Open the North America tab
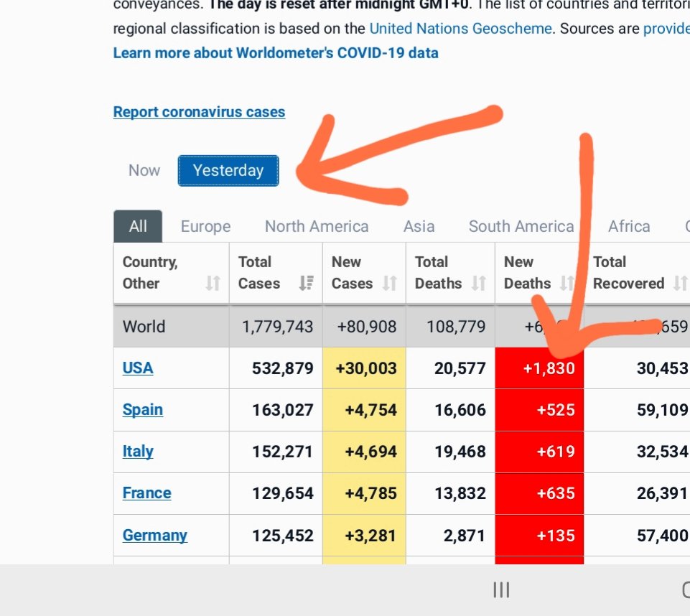Viewport: 690px width, 616px height. [x=317, y=227]
